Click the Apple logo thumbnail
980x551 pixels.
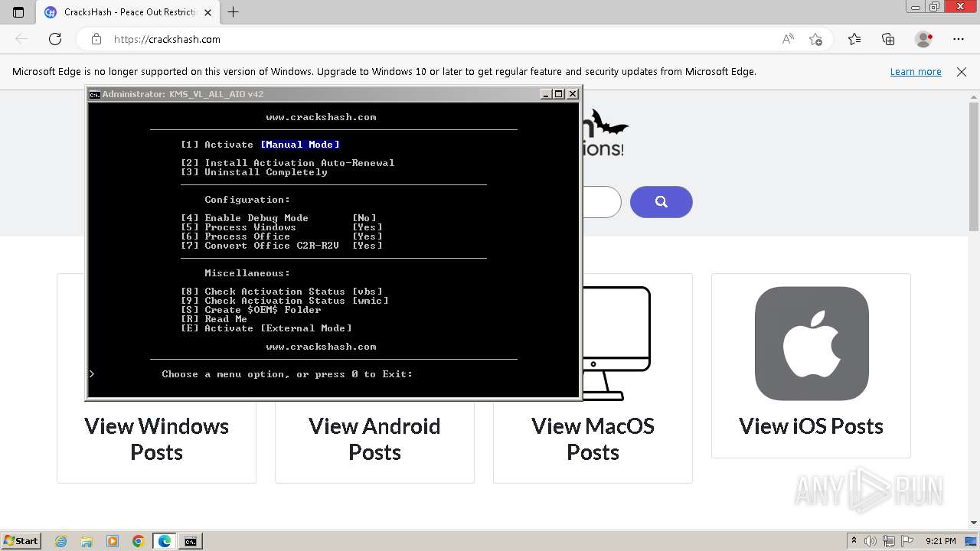(x=812, y=344)
